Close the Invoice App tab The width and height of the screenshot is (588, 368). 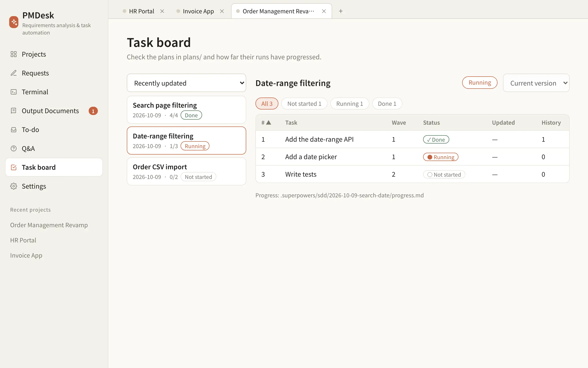[x=222, y=11]
